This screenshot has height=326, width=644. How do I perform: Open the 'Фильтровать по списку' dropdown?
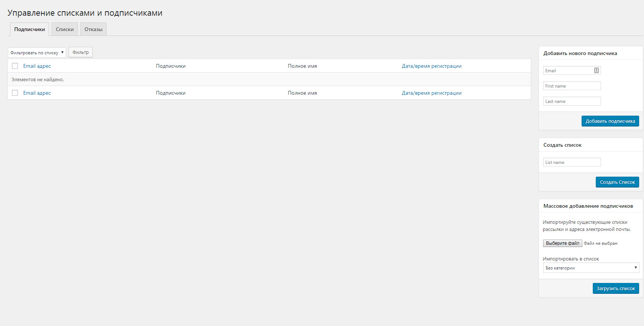click(x=37, y=52)
